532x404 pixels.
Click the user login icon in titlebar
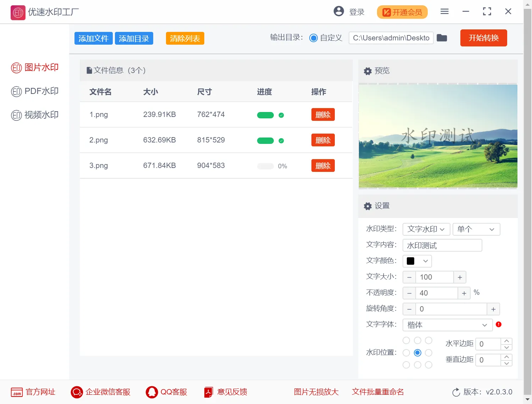(x=338, y=11)
